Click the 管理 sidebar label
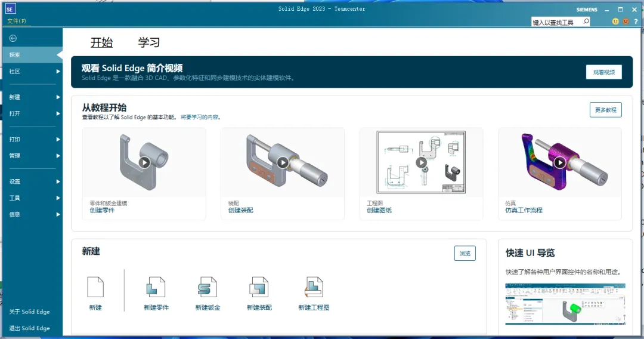644x339 pixels. 15,156
